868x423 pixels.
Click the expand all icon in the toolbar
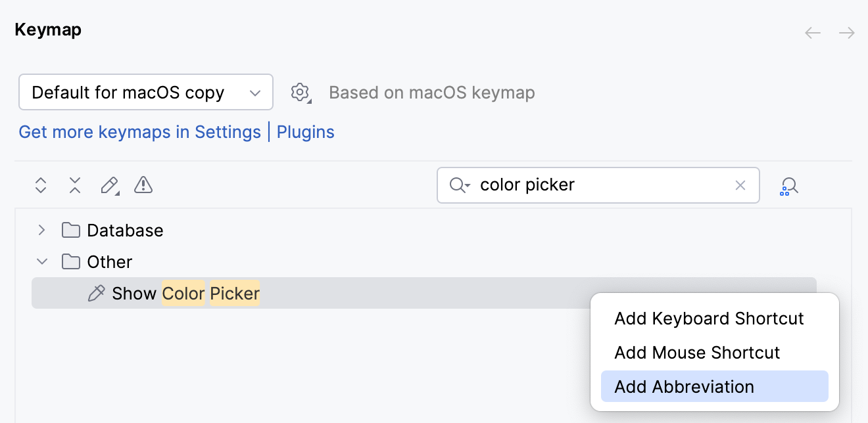click(x=40, y=185)
